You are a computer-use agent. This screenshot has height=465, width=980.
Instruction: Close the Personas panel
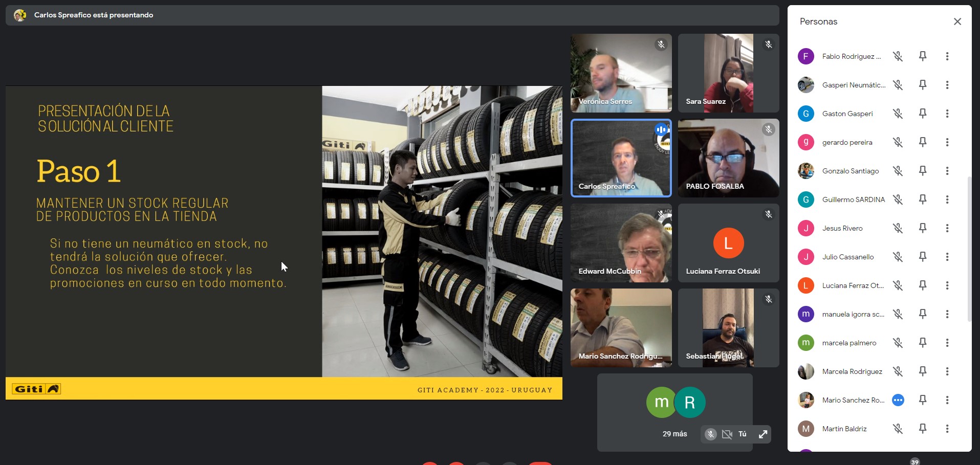957,21
